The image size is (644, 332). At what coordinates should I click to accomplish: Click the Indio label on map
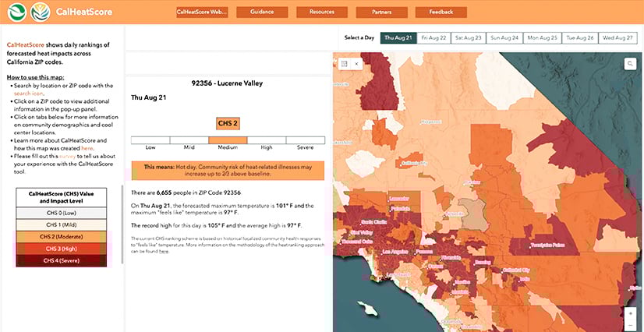pyautogui.click(x=524, y=279)
